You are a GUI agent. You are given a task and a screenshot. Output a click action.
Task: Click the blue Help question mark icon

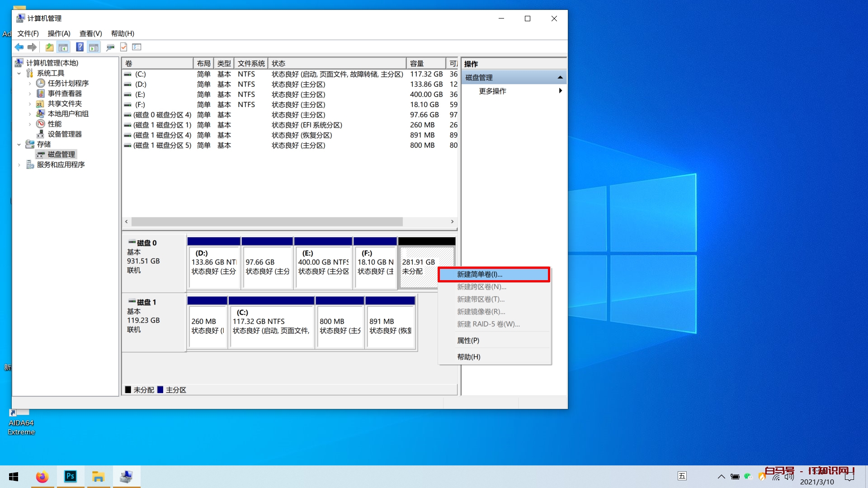pyautogui.click(x=80, y=47)
